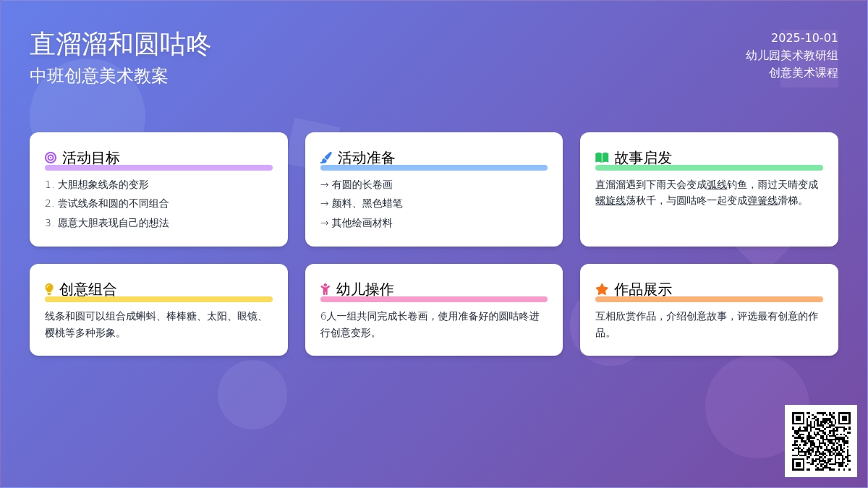
Task: Click the 作品展示 card heading
Action: [x=642, y=289]
